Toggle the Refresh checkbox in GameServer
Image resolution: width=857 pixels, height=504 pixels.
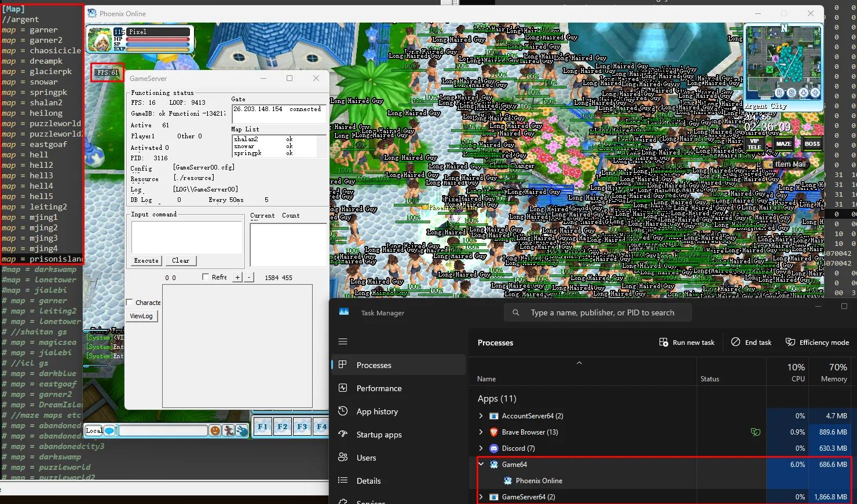click(x=206, y=277)
